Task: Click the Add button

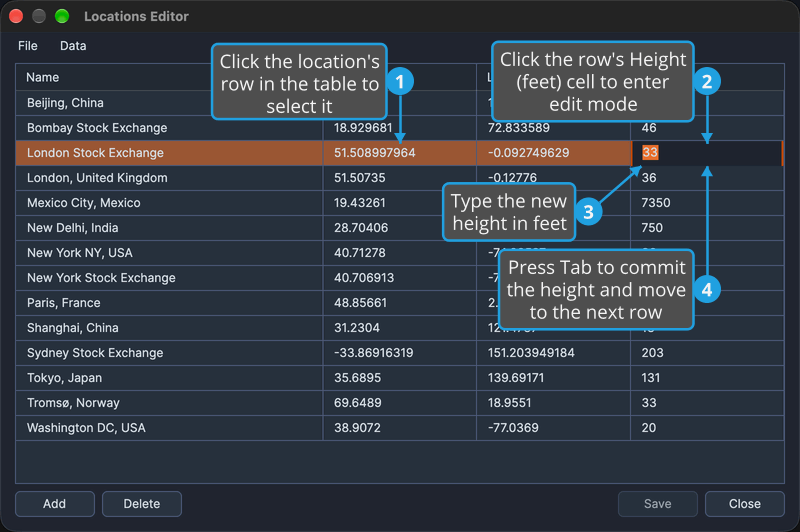Action: [55, 503]
